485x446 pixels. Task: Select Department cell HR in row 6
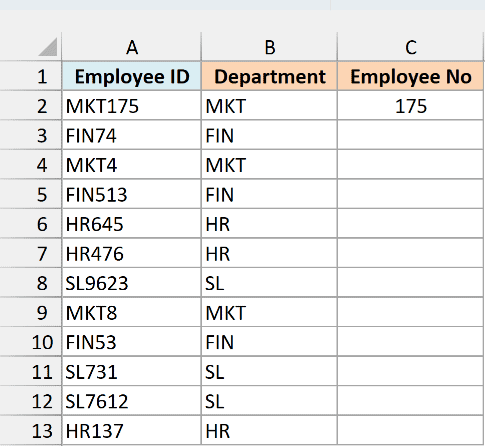(269, 224)
